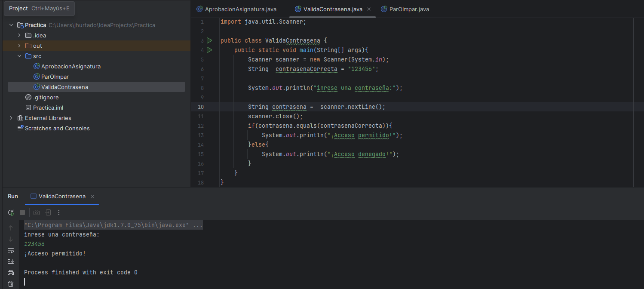
Task: Click the Scratches and Consoles icon
Action: pos(20,128)
